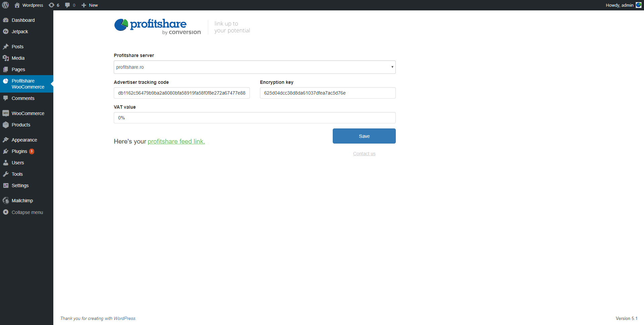Open the updates icon showing 6
644x325 pixels.
[51, 5]
